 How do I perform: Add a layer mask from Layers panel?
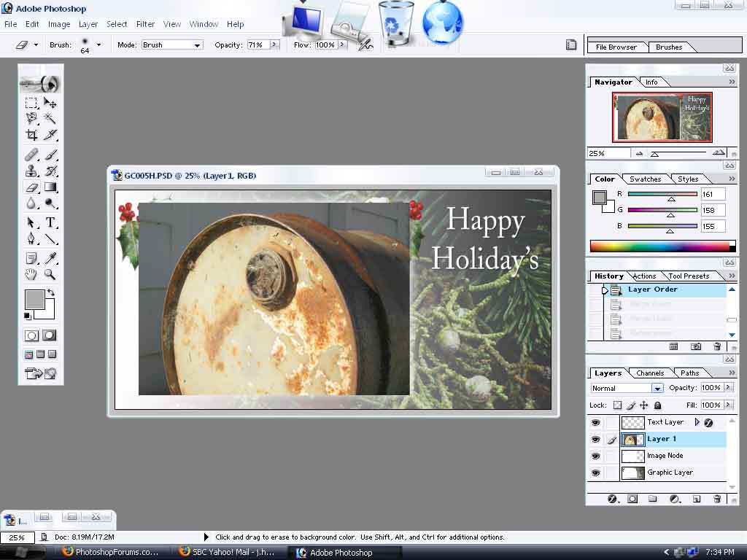click(632, 499)
